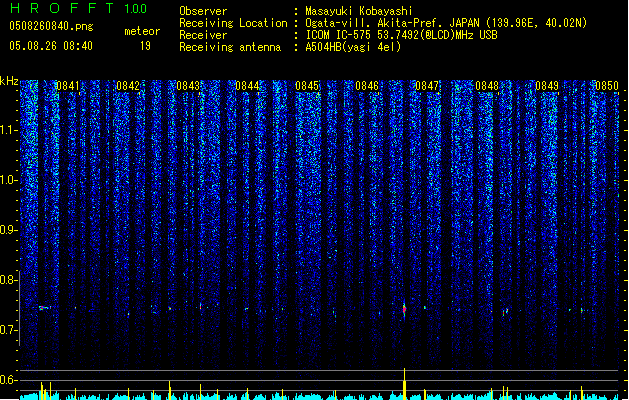Viewport: 629px width, 400px height.
Task: Click the Receiver label
Action: tap(203, 35)
